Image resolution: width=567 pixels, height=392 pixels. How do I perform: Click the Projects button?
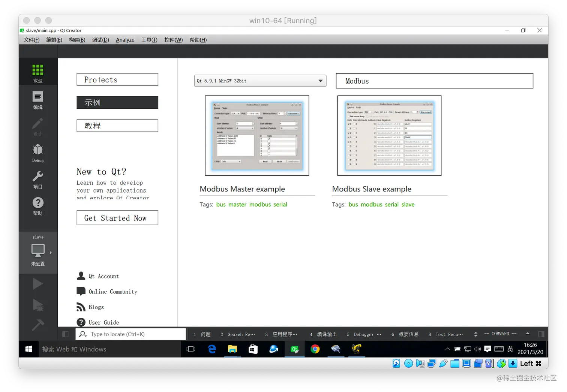point(117,79)
